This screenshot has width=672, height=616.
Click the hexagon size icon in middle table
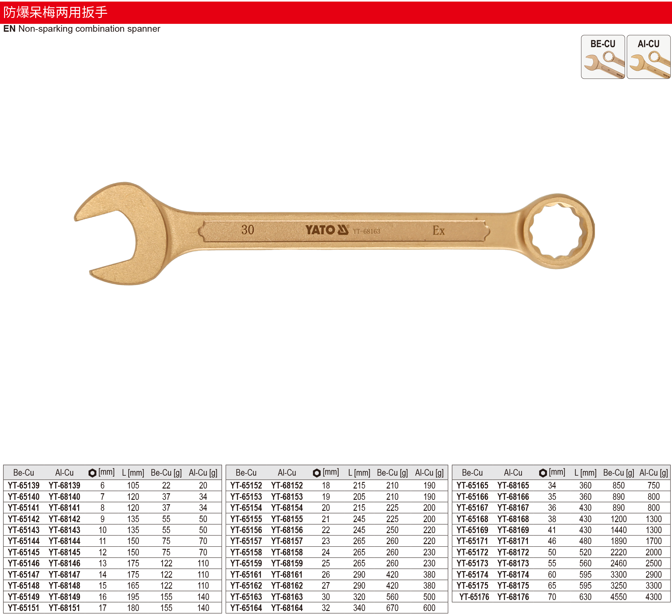317,473
